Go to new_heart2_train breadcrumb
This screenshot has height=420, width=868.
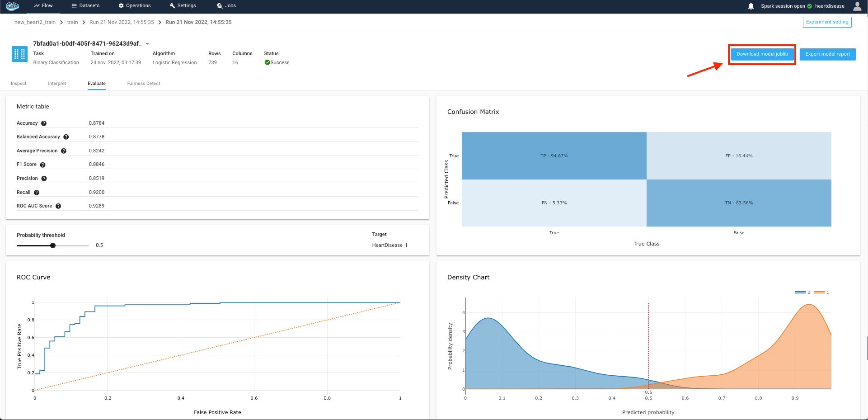pos(35,22)
